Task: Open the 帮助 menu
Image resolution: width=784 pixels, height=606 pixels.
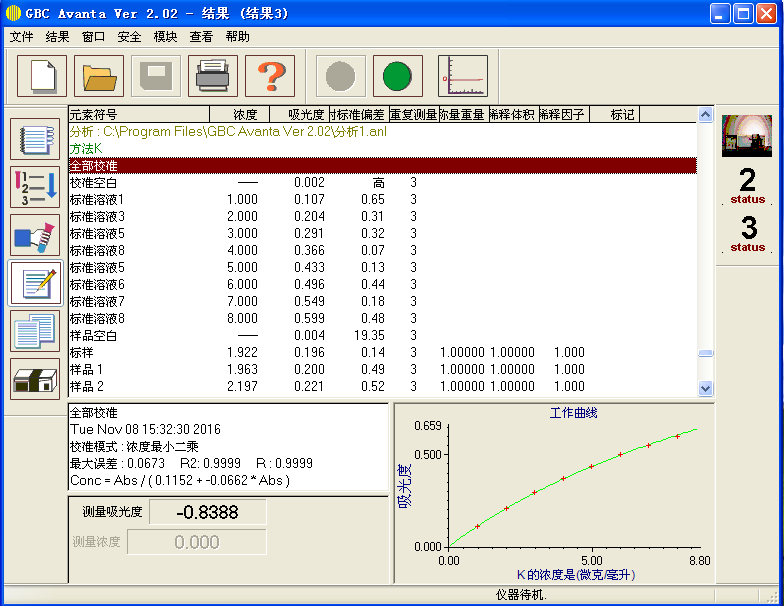Action: click(x=238, y=36)
